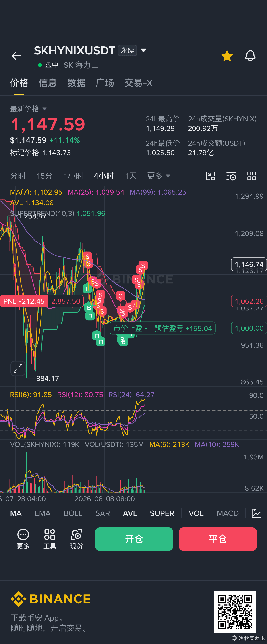The image size is (267, 644).
Task: Go back with the left arrow icon
Action: point(17,56)
